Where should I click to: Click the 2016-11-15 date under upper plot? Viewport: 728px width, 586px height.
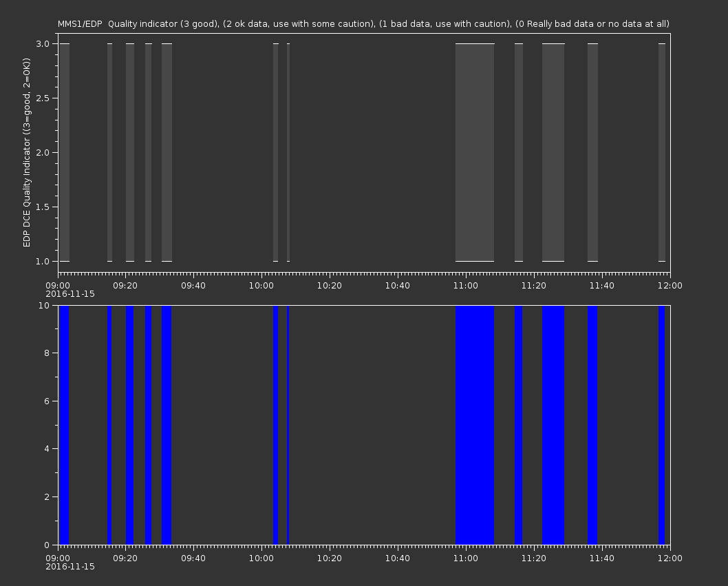tap(70, 294)
